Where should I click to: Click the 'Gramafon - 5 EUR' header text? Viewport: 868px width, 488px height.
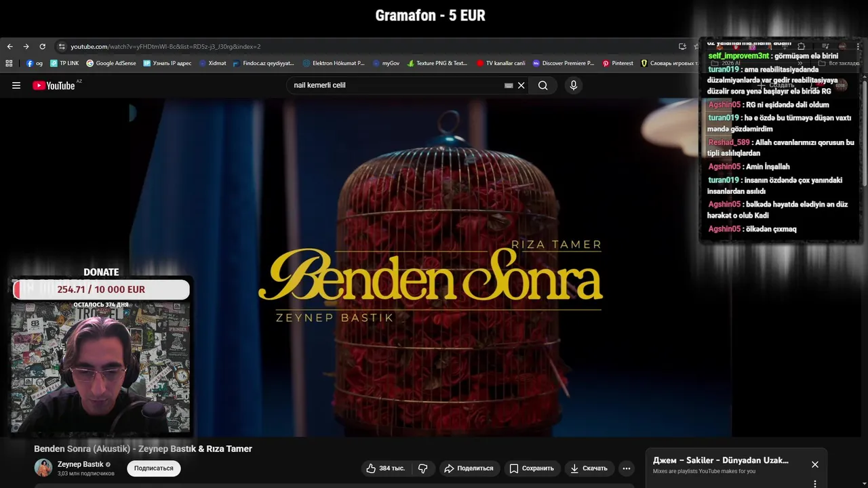[x=431, y=16]
